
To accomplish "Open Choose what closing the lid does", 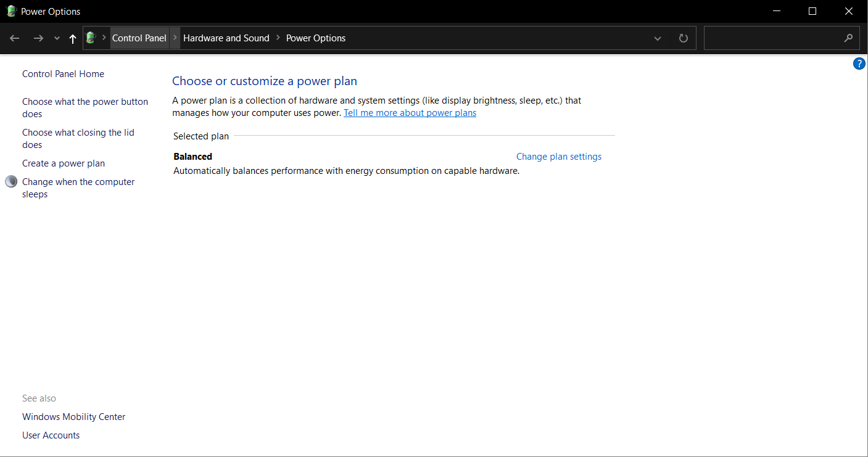I will pyautogui.click(x=78, y=139).
